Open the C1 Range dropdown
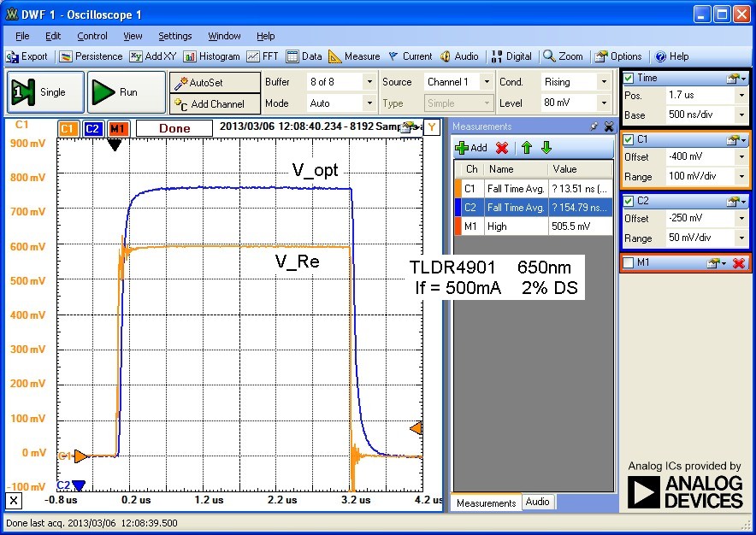This screenshot has width=756, height=535. point(741,176)
